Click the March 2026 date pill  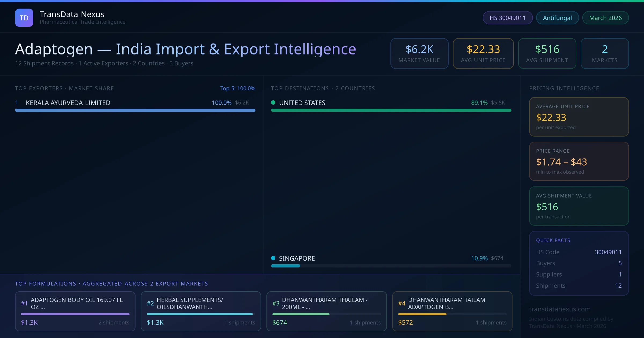[605, 18]
